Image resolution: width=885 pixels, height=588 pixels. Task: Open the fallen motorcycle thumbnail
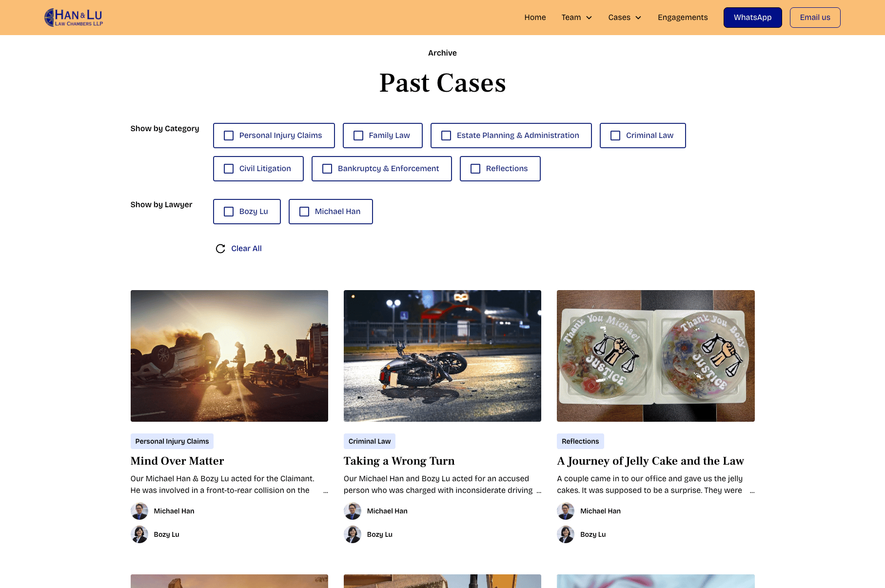click(x=442, y=356)
